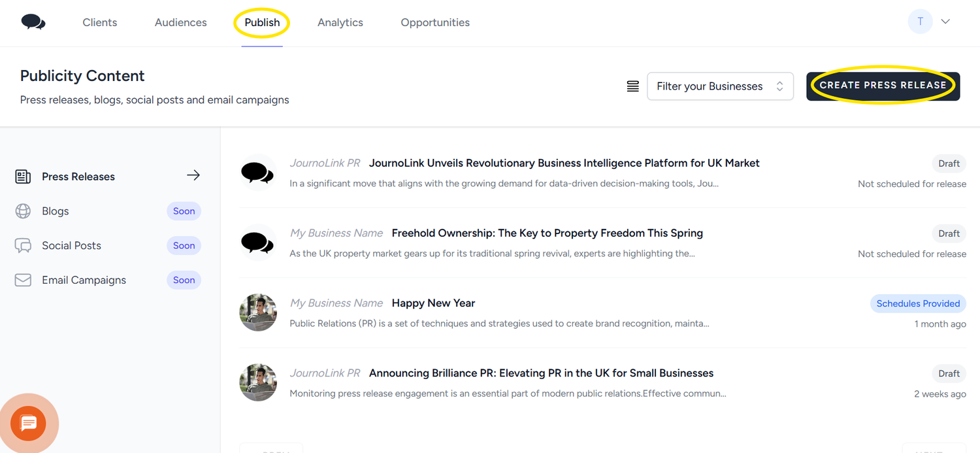Screen dimensions: 980x453
Task: Open the orange chat support widget
Action: pos(29,424)
